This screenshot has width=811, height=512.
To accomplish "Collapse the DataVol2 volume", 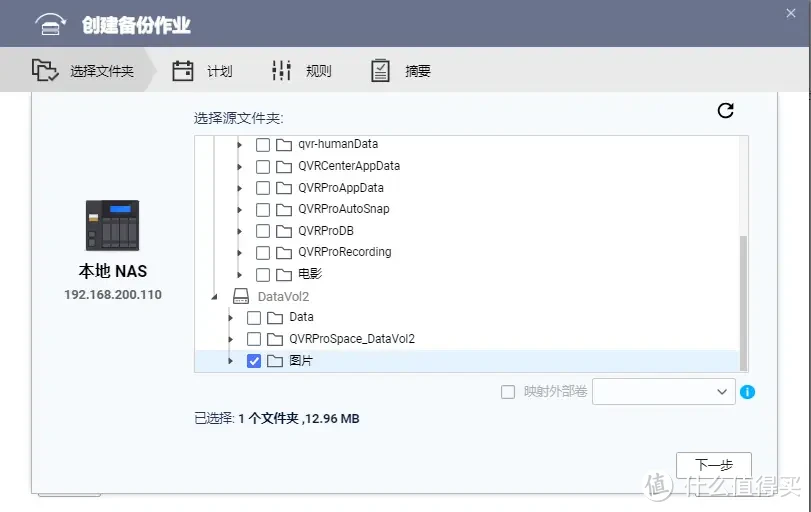I will (214, 297).
